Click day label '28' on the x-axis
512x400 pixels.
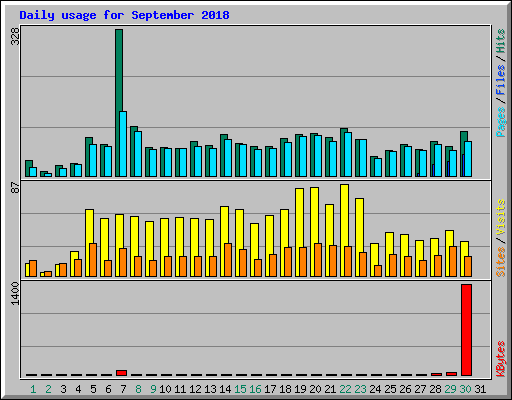pos(435,389)
